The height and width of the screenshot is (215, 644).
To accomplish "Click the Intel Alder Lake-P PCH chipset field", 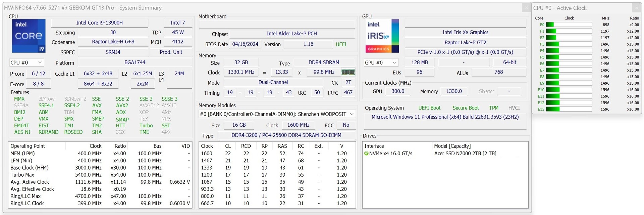I will (292, 34).
